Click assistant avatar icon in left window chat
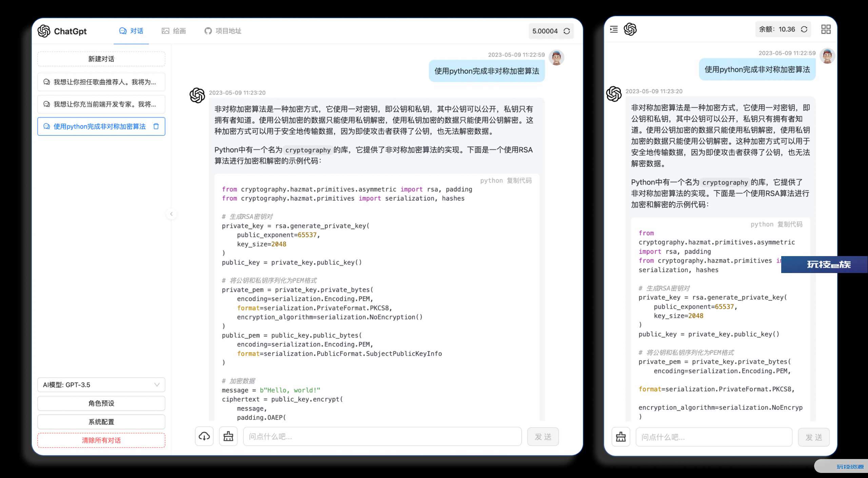 coord(197,95)
